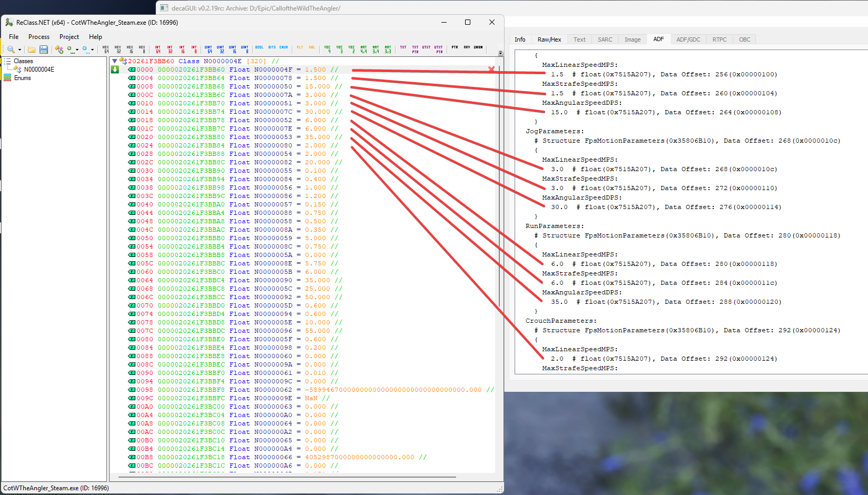The width and height of the screenshot is (868, 495).
Task: Click the red X delete icon on row 0000
Action: [x=491, y=70]
